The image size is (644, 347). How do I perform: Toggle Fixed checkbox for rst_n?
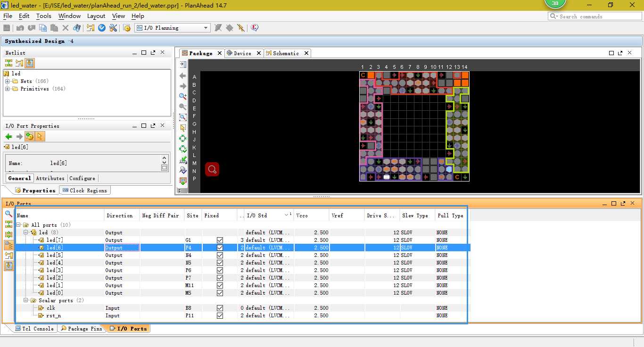pos(220,315)
